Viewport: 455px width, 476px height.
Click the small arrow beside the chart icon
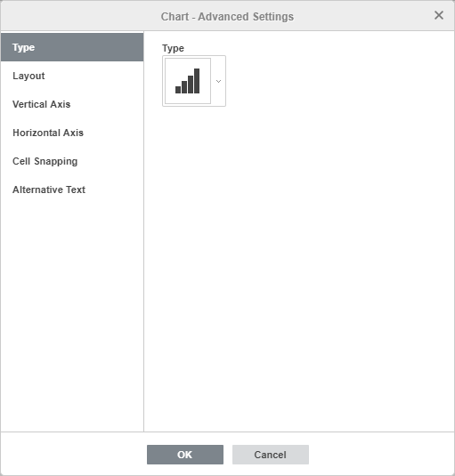pos(218,81)
